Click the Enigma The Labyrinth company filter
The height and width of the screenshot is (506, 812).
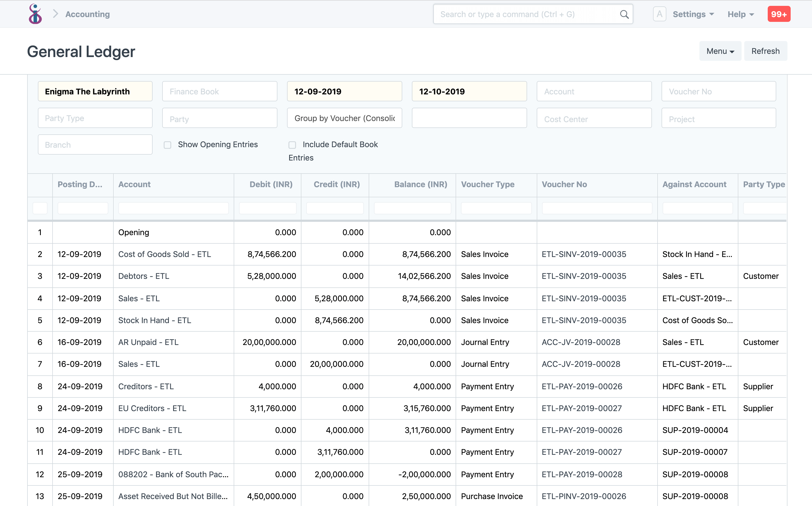tap(95, 91)
